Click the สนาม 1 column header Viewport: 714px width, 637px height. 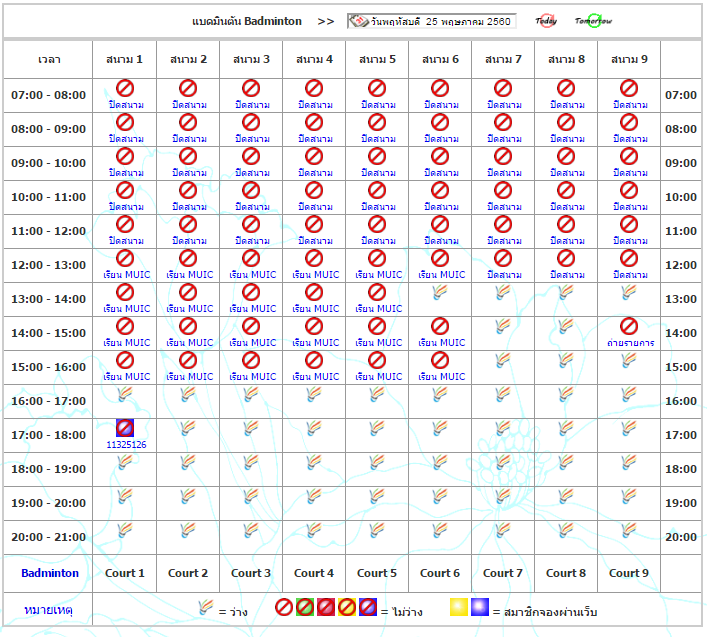pos(124,59)
